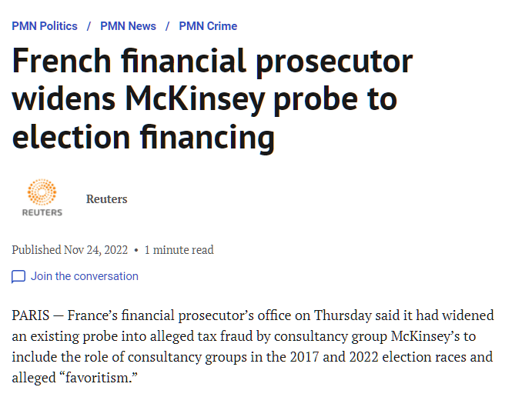
Task: Click the 1 minute read label
Action: (179, 250)
